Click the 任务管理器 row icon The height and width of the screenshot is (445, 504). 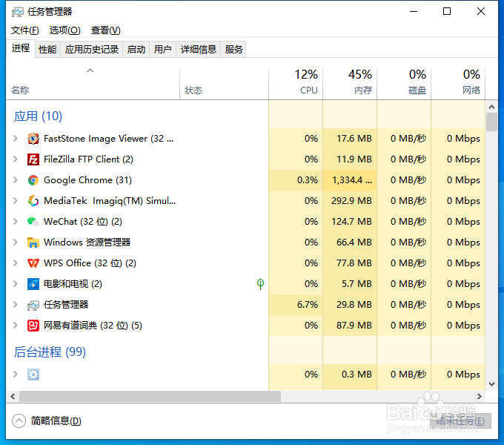pyautogui.click(x=33, y=305)
